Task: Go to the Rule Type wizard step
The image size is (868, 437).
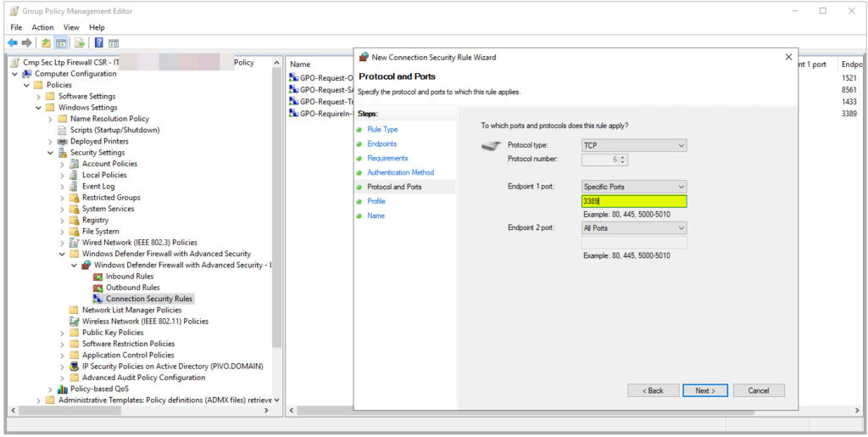Action: tap(382, 129)
